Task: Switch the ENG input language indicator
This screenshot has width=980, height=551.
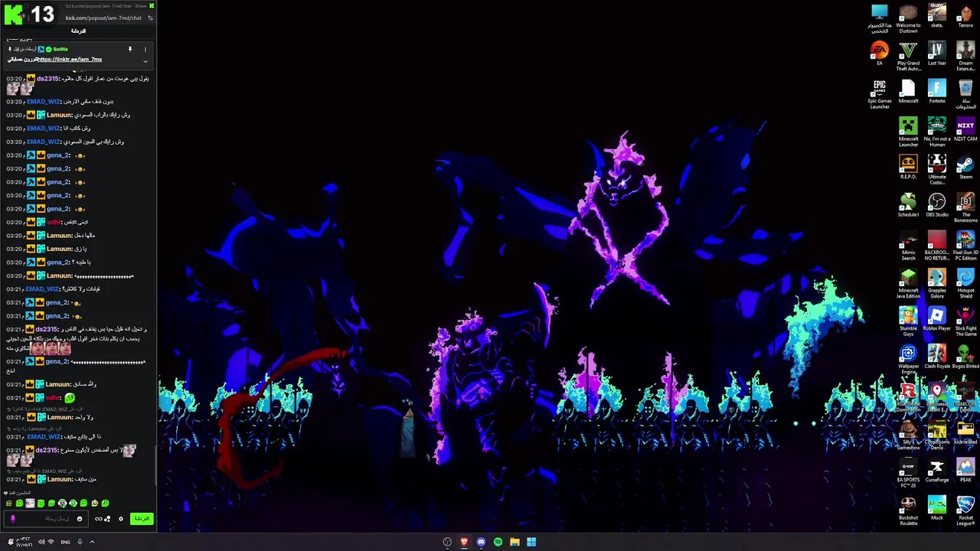Action: tap(65, 542)
